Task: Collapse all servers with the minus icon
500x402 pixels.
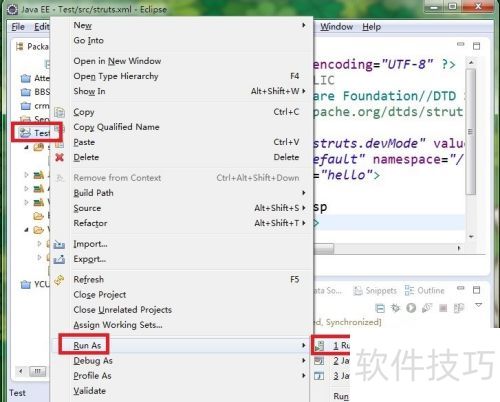Action: pos(380,308)
